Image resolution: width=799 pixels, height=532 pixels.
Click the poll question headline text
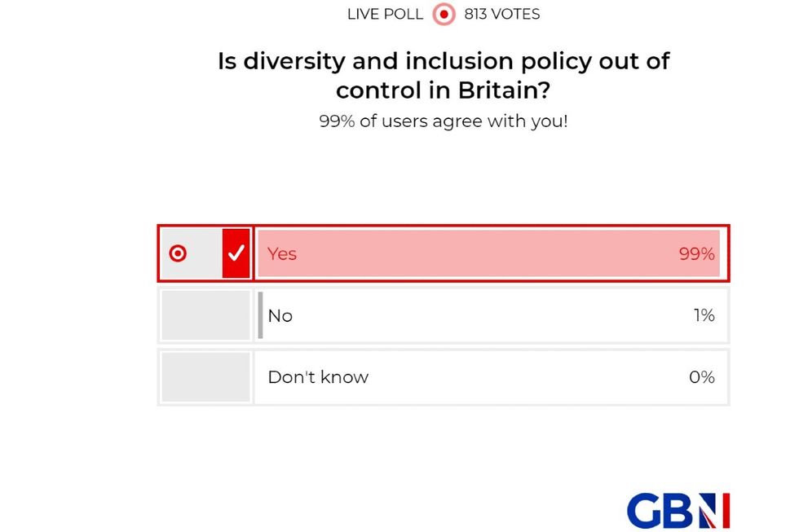[443, 75]
